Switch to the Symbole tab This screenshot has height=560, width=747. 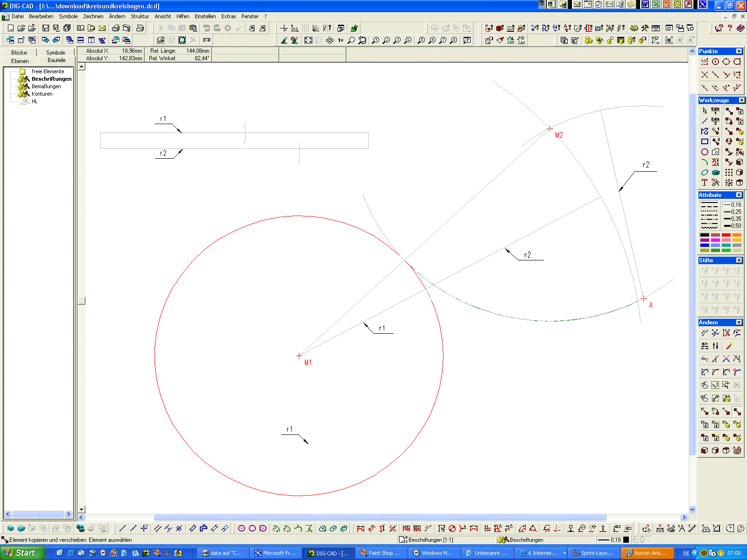(x=56, y=53)
